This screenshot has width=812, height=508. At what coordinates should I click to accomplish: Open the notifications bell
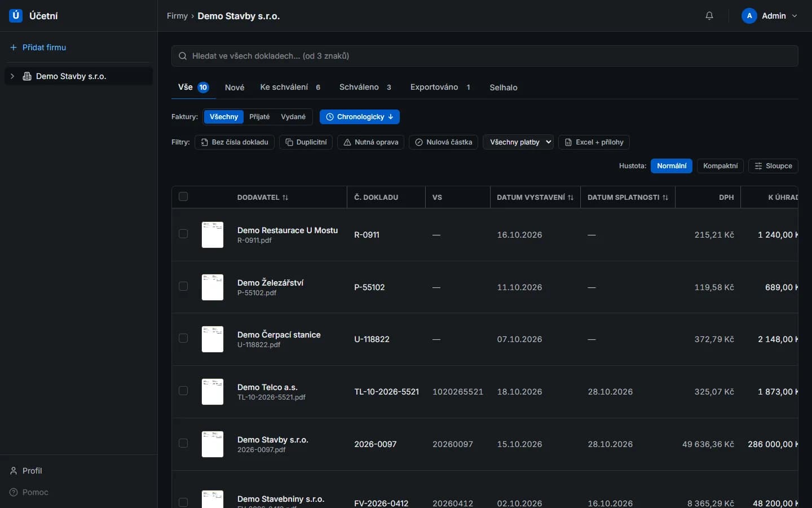[709, 16]
